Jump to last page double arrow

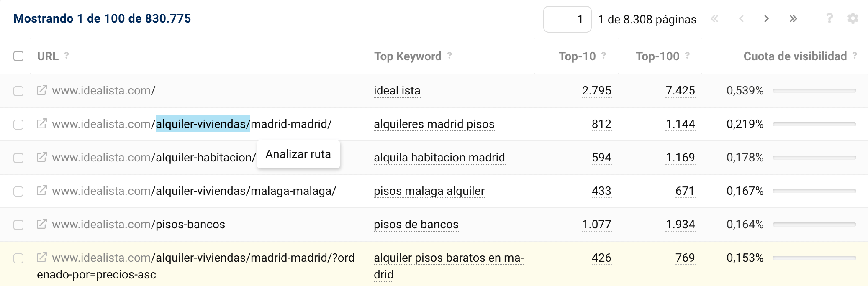(x=793, y=19)
